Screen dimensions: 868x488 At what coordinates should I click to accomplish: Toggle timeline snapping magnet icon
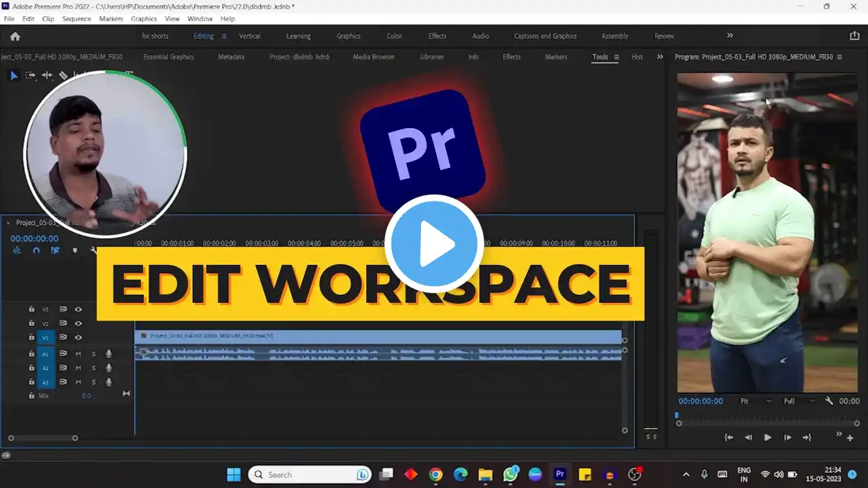pos(37,251)
